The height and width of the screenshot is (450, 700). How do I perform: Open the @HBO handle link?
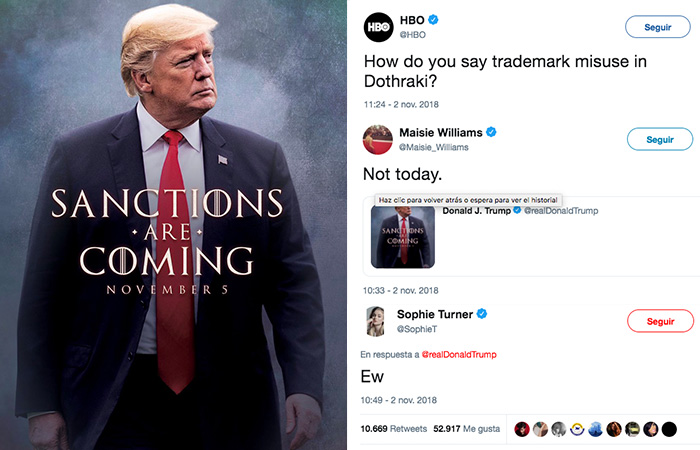[412, 35]
